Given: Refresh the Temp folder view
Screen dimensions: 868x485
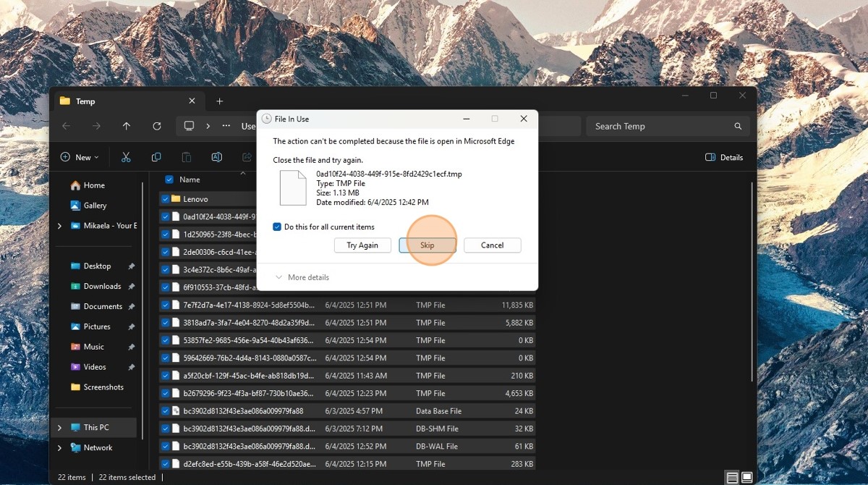Looking at the screenshot, I should click(x=157, y=126).
